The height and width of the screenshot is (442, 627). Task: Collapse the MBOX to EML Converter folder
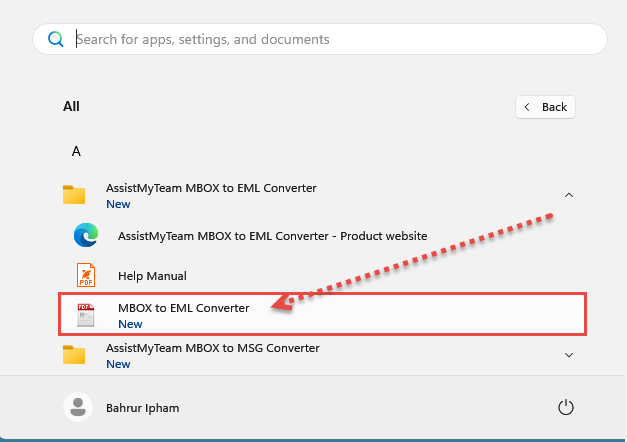pyautogui.click(x=569, y=195)
